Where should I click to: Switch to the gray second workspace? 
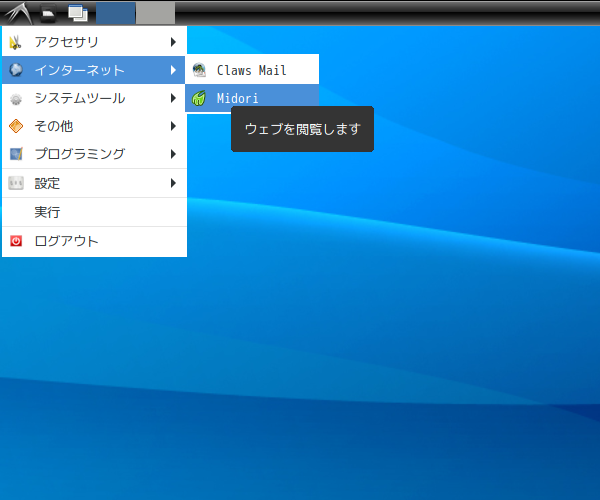pyautogui.click(x=156, y=13)
